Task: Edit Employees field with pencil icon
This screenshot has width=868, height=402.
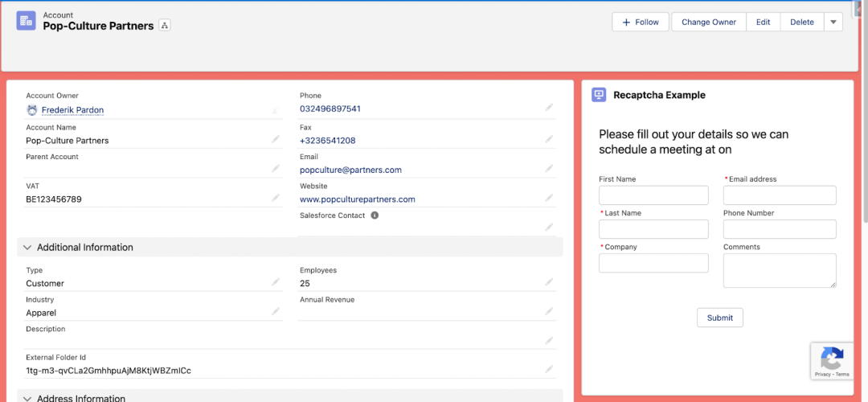Action: 549,282
